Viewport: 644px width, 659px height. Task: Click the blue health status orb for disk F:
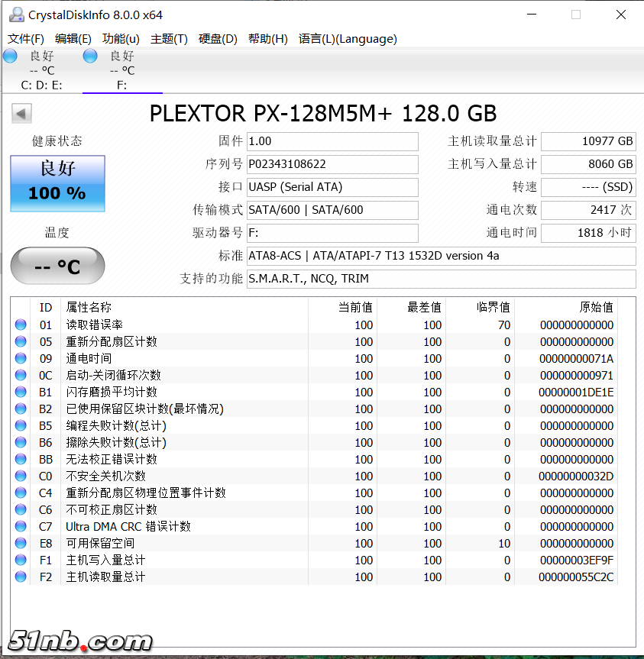tap(89, 55)
